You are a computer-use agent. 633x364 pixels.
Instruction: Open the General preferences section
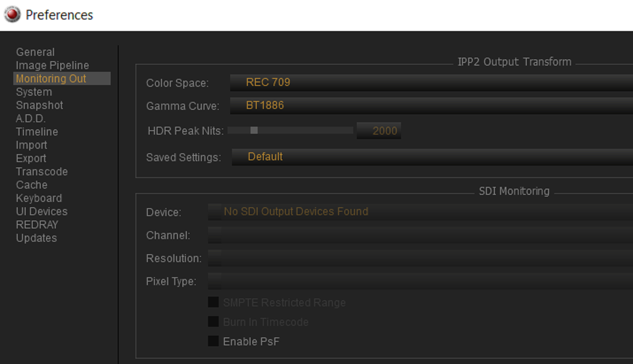pos(35,52)
